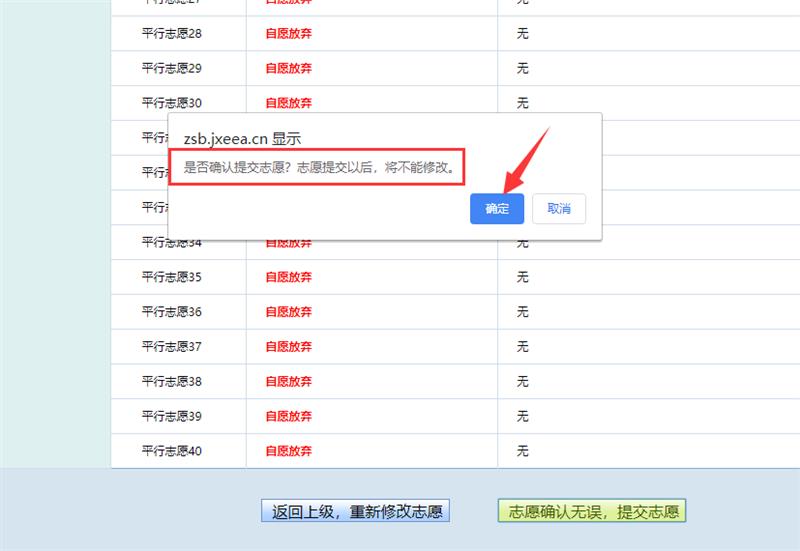The image size is (800, 551).
Task: Click the 无 value in 平行志愿38 row
Action: coord(522,381)
